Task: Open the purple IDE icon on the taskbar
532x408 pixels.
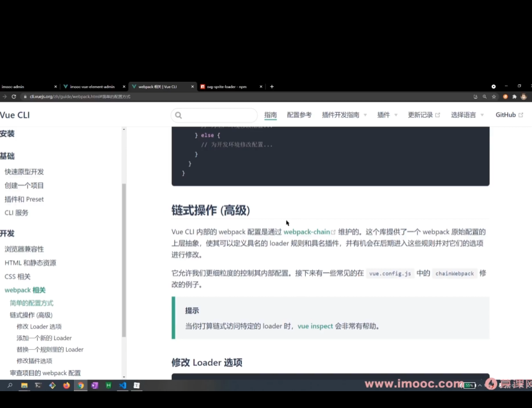Action: click(x=95, y=386)
